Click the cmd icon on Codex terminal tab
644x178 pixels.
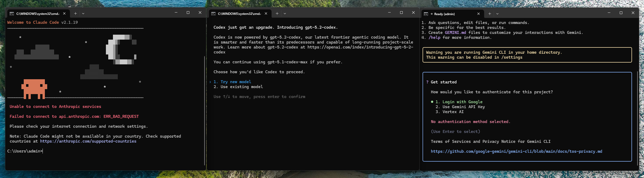(x=213, y=14)
